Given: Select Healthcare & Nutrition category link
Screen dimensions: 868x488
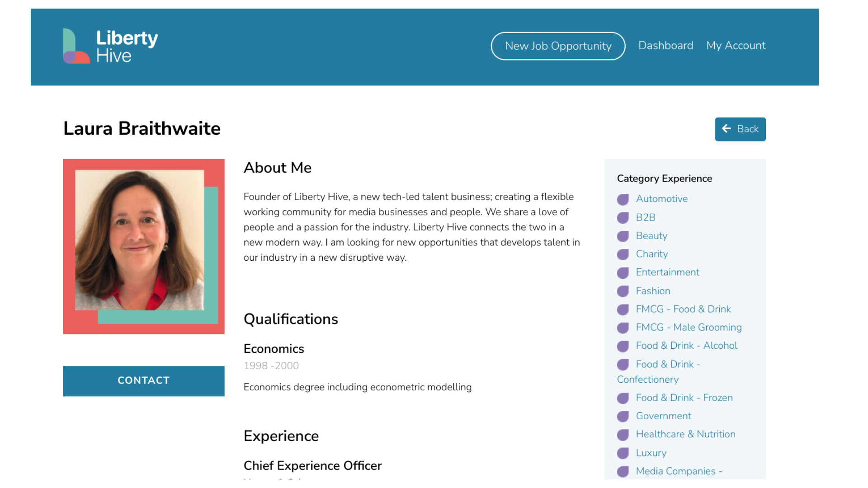Looking at the screenshot, I should click(685, 434).
